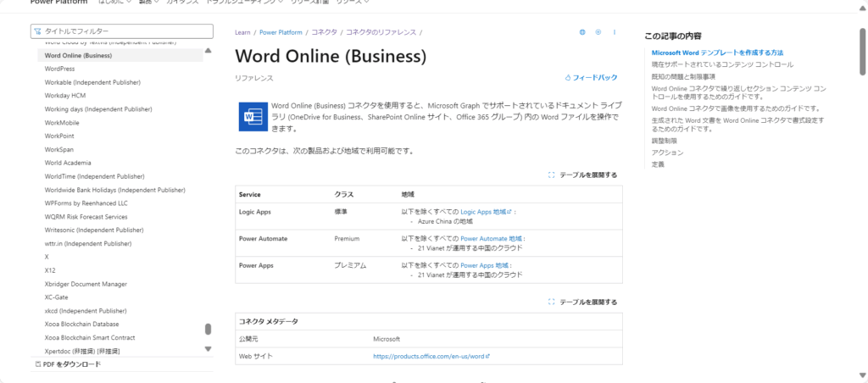868x383 pixels.
Task: Select World Academia in the sidebar list
Action: (68, 163)
